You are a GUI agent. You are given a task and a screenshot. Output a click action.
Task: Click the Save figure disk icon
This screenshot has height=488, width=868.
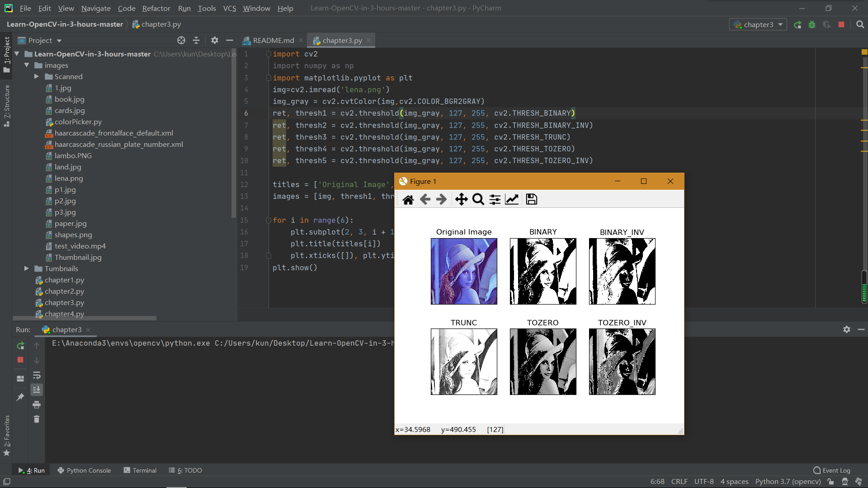(x=532, y=199)
